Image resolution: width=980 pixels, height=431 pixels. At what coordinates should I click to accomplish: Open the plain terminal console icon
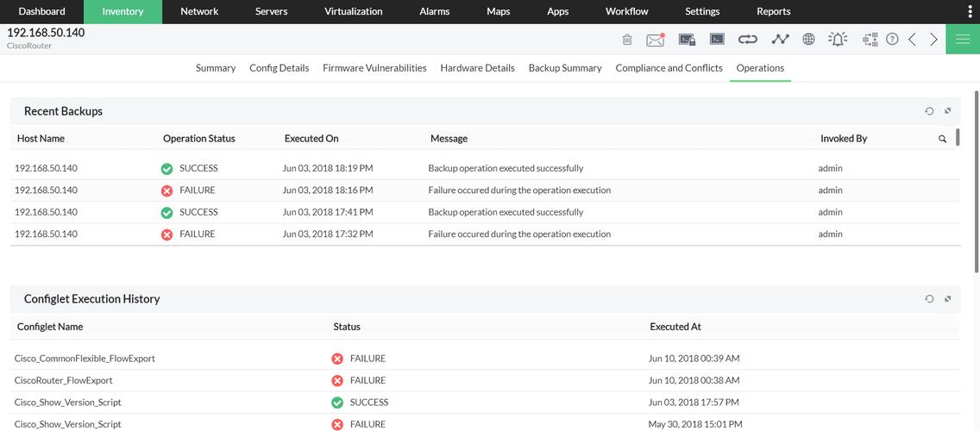tap(717, 40)
